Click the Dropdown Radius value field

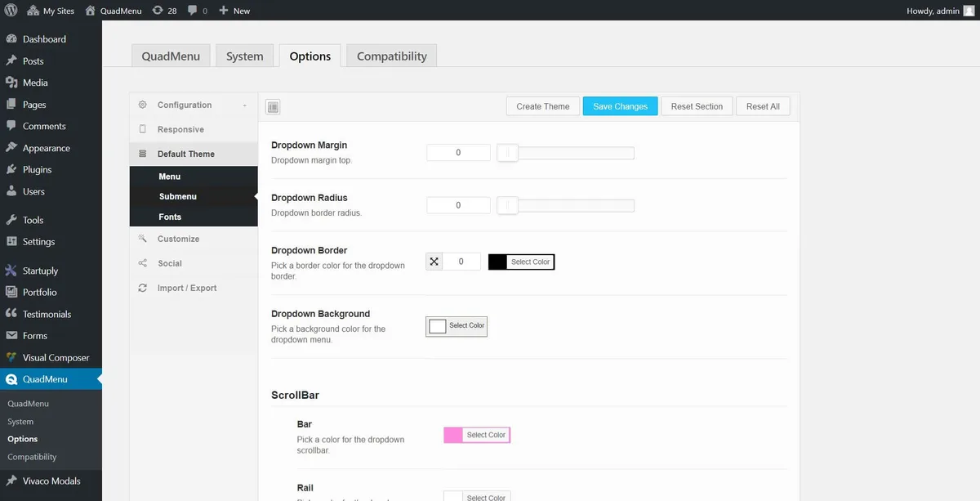[458, 205]
